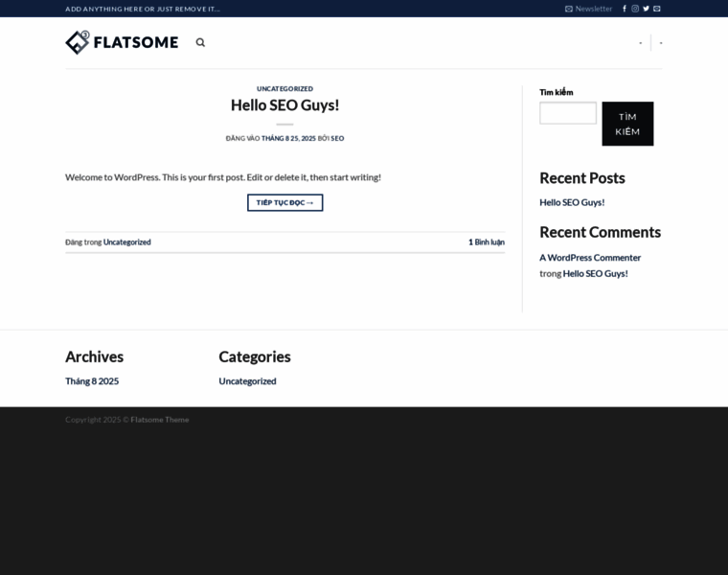Click the Tiếp tục đọc button
The image size is (728, 575).
[x=284, y=202]
